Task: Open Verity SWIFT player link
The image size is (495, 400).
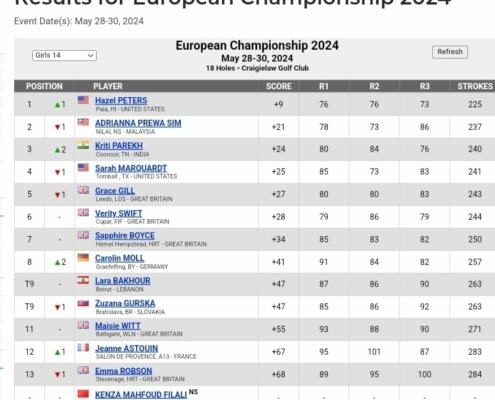Action: click(x=119, y=213)
